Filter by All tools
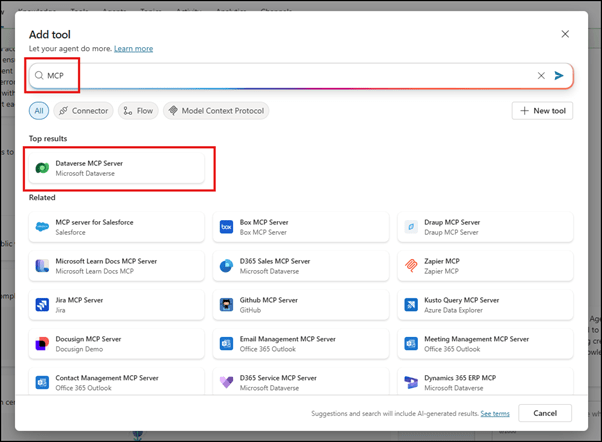The height and width of the screenshot is (442, 602). 38,111
